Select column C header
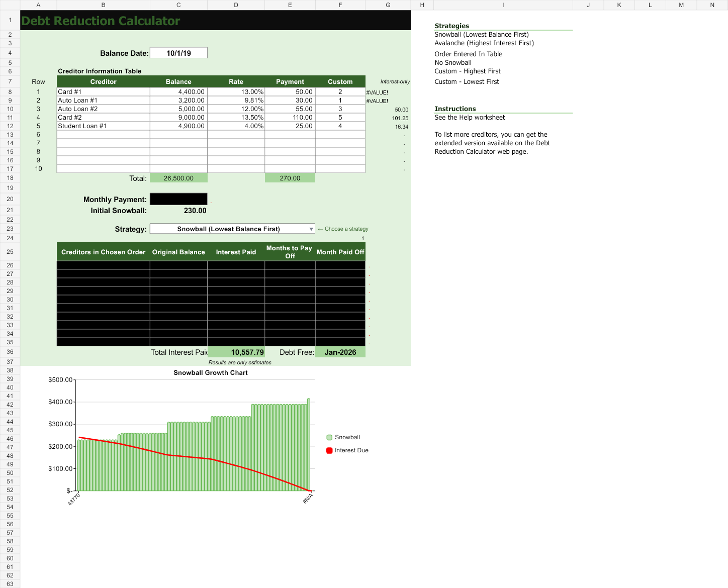Image resolution: width=728 pixels, height=588 pixels. click(179, 5)
